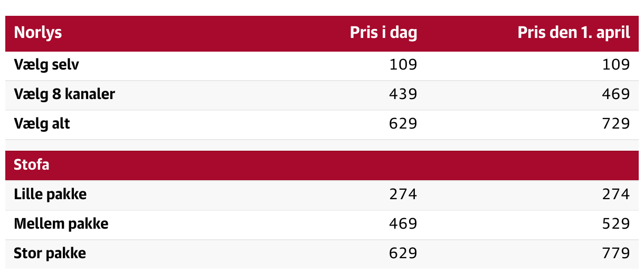Select the "Vælg alt" row label
644x274 pixels.
click(x=42, y=124)
